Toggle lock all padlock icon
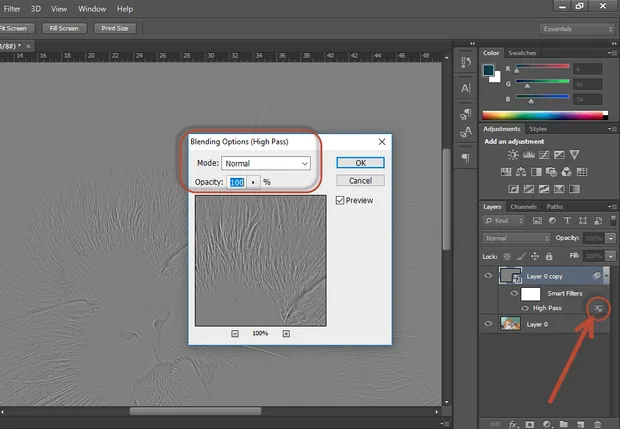This screenshot has height=429, width=620. (x=549, y=257)
